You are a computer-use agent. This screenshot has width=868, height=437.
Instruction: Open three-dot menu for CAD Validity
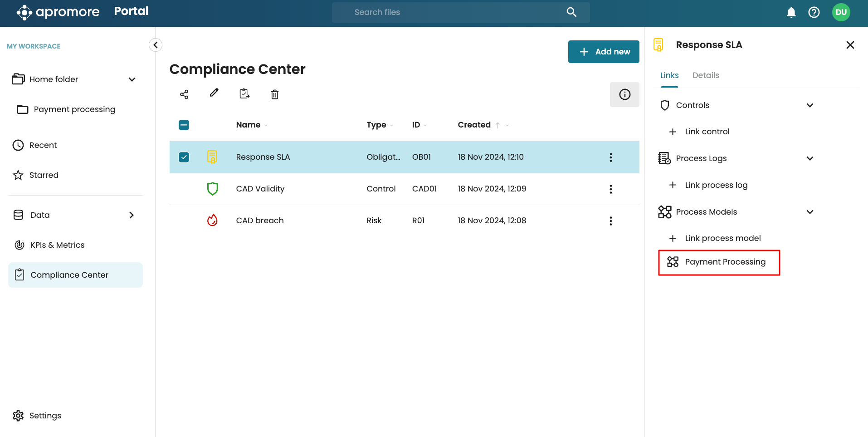click(x=611, y=189)
